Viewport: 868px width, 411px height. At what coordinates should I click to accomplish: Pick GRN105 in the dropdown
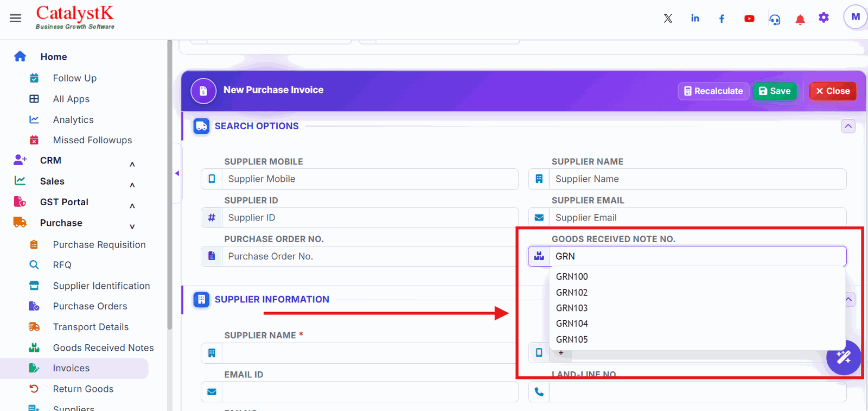click(x=697, y=339)
